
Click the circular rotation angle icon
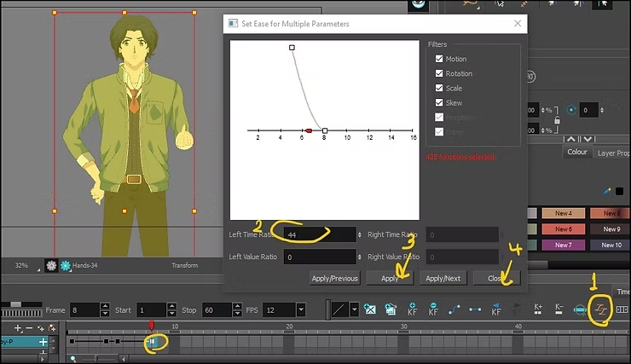(571, 110)
